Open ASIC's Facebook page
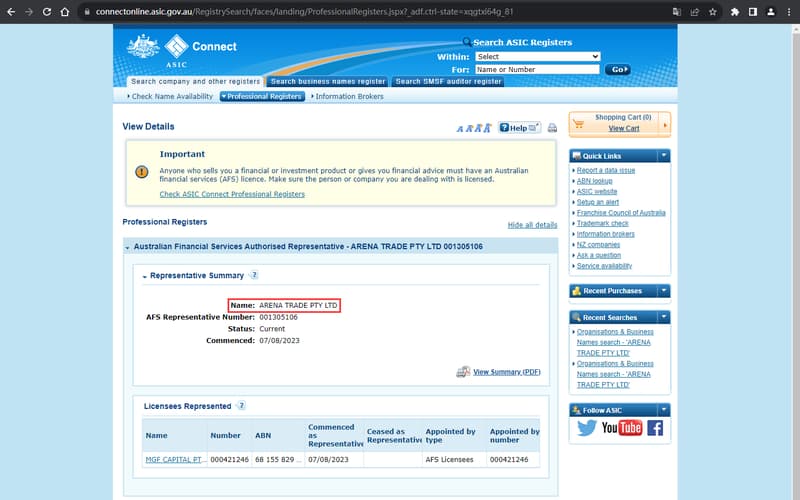Screen dimensions: 800x500 point(655,428)
